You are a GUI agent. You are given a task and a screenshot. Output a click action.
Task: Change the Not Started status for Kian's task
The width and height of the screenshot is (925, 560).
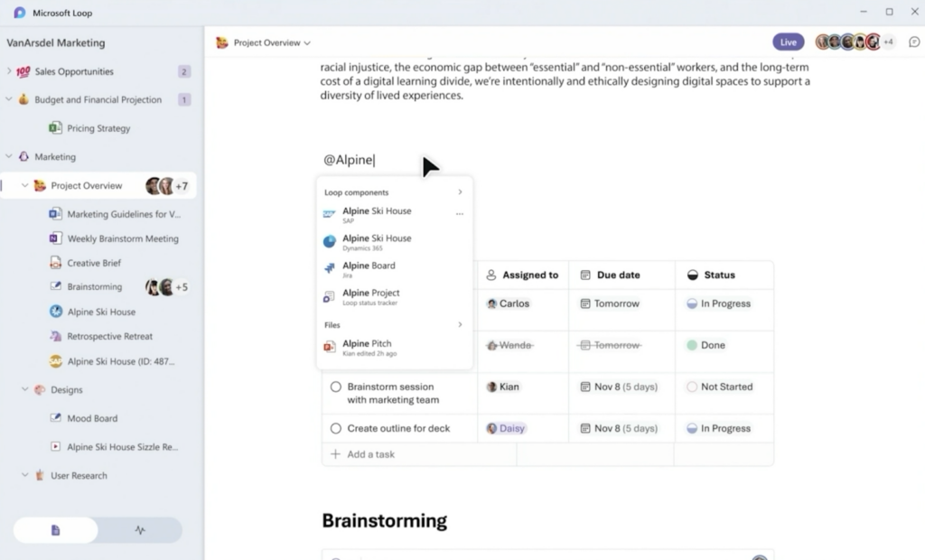[x=720, y=387]
